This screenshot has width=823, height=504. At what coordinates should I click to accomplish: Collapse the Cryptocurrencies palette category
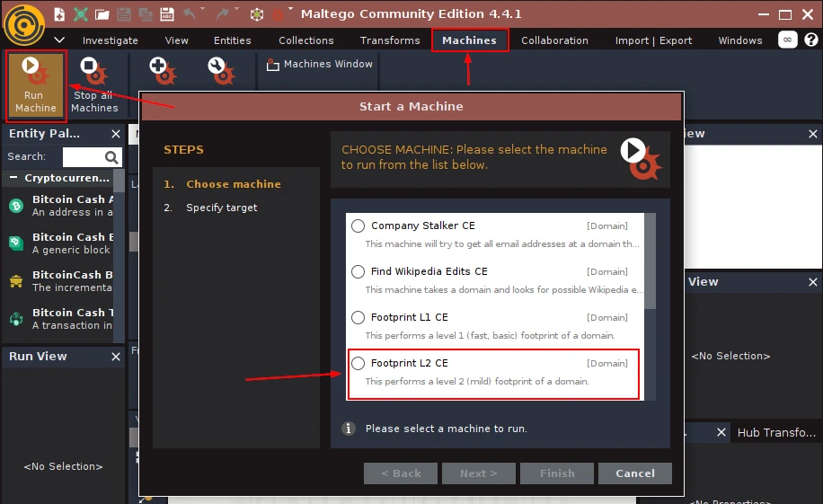(15, 178)
